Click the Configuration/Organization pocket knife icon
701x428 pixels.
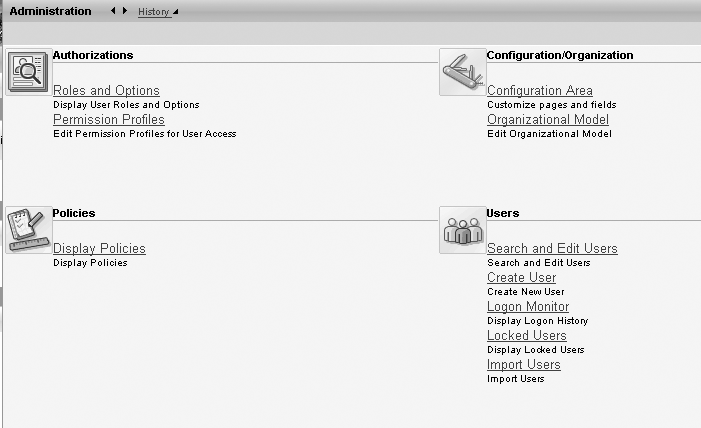pyautogui.click(x=462, y=72)
